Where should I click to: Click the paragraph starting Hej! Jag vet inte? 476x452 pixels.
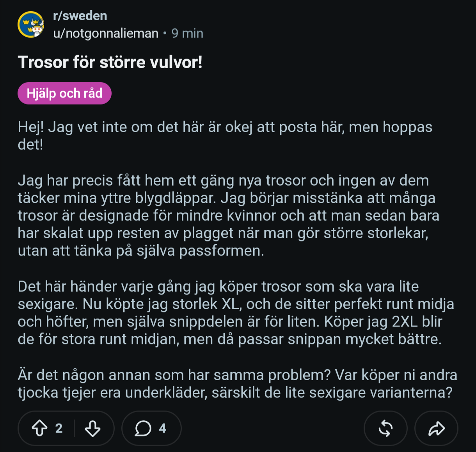pyautogui.click(x=225, y=136)
